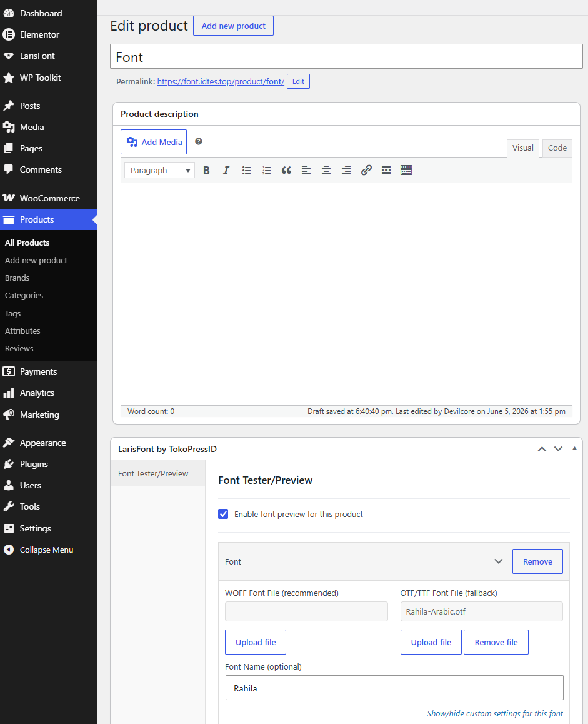Insert Read More tag
The width and height of the screenshot is (588, 724).
[386, 171]
